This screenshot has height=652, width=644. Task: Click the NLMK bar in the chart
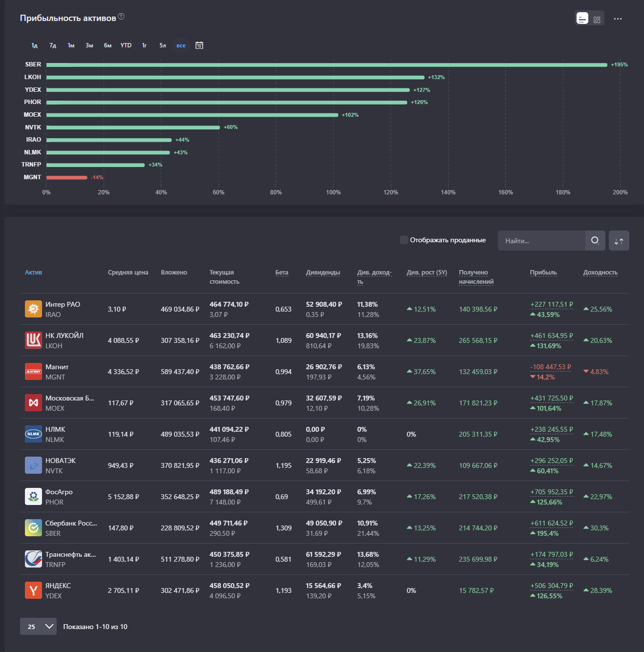click(108, 153)
